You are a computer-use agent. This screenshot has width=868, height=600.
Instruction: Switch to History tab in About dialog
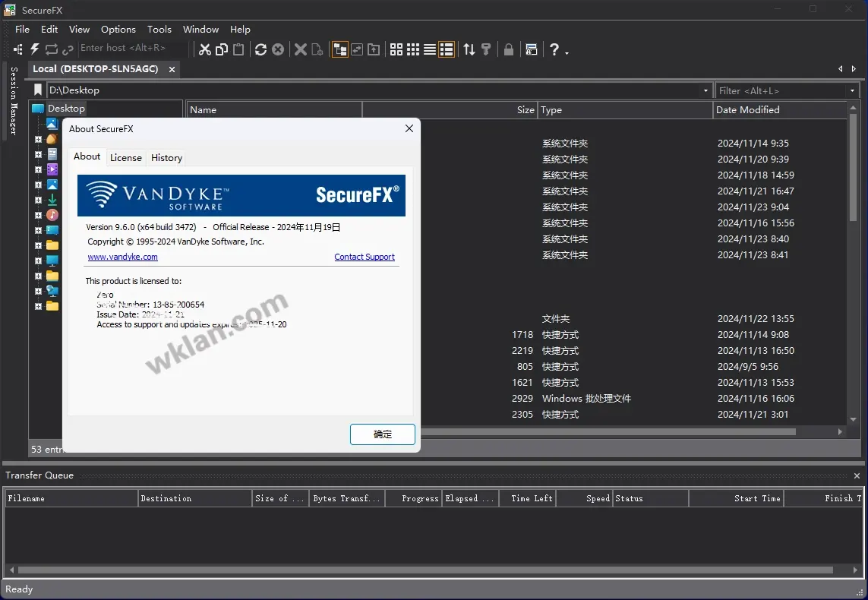[166, 158]
